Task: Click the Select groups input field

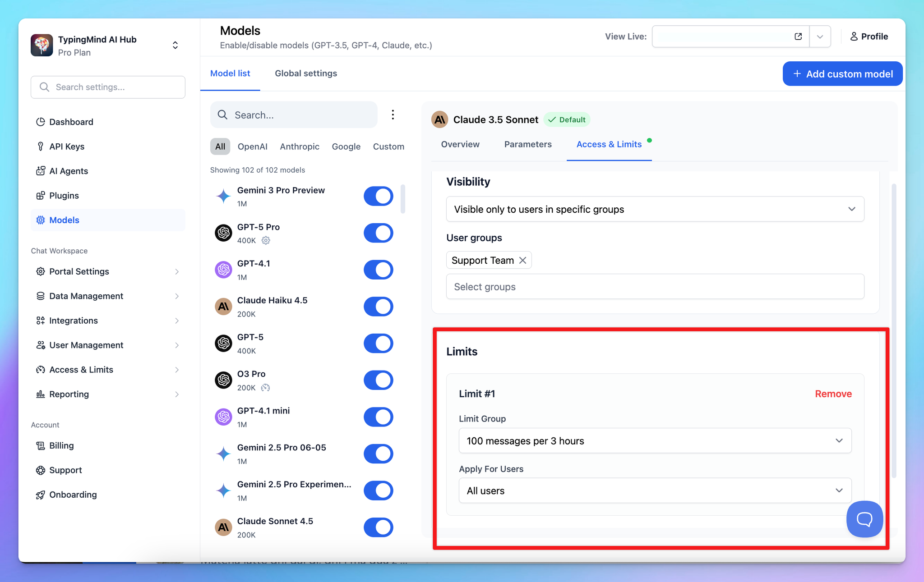Action: coord(655,287)
